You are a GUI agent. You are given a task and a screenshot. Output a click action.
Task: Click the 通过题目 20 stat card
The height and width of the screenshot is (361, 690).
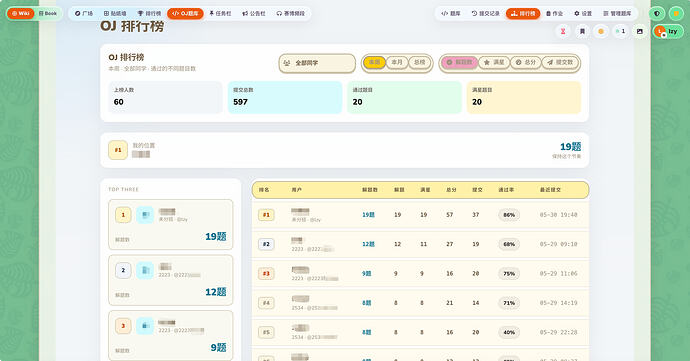coord(404,97)
